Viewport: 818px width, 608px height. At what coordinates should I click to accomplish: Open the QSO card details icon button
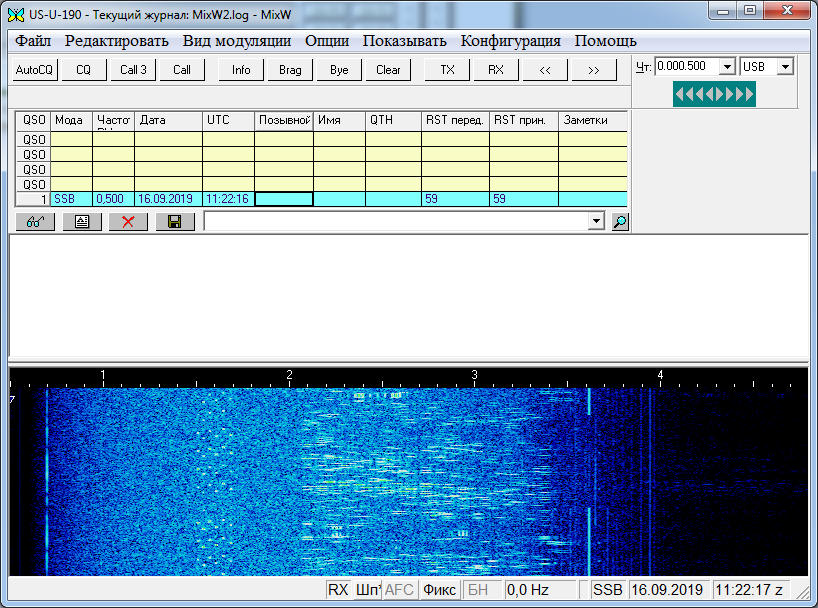click(82, 222)
